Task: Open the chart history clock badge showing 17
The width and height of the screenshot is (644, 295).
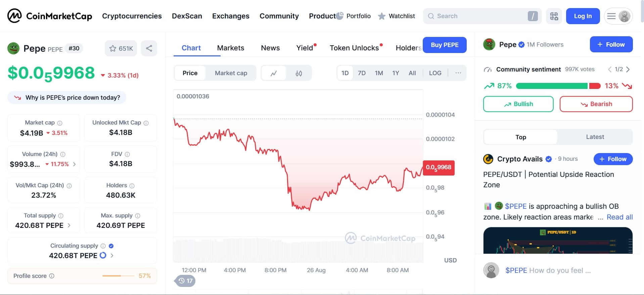Action: click(185, 281)
